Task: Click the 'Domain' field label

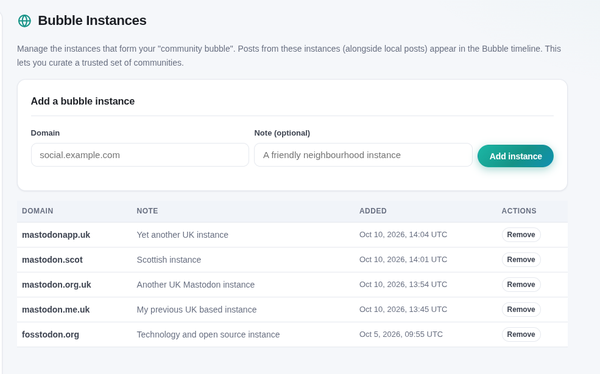Action: (x=45, y=133)
